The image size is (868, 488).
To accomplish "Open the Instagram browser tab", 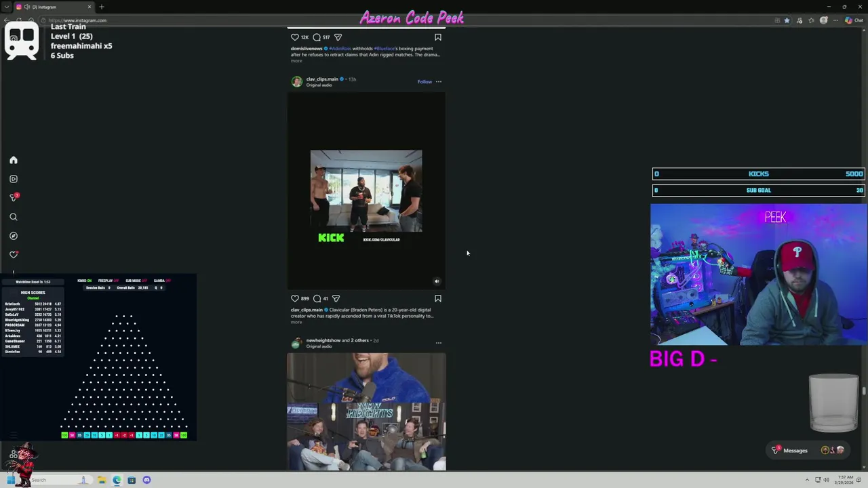I will coord(53,7).
